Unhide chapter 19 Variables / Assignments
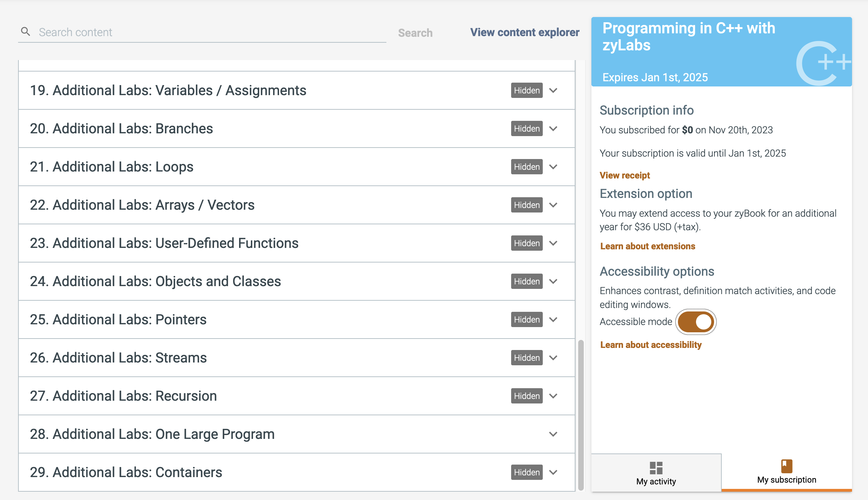The height and width of the screenshot is (500, 868). (526, 90)
